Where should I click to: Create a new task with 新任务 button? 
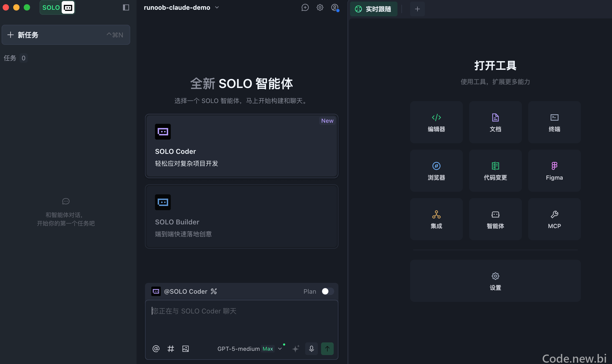tap(66, 35)
